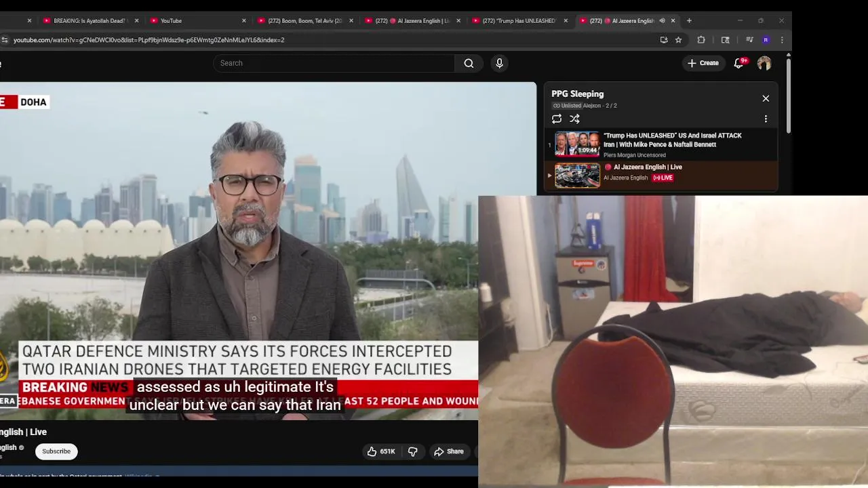Focus the YouTube Search input field
This screenshot has width=868, height=488.
[x=334, y=63]
